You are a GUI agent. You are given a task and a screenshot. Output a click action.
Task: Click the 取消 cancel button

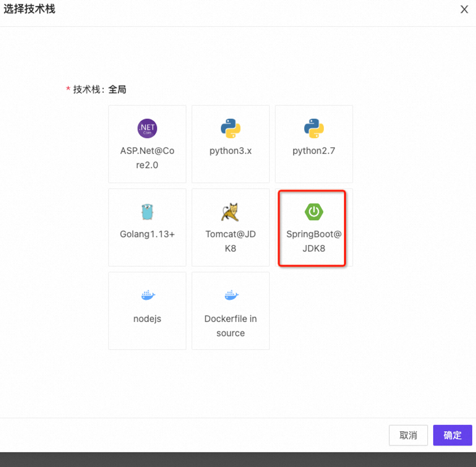pos(408,435)
